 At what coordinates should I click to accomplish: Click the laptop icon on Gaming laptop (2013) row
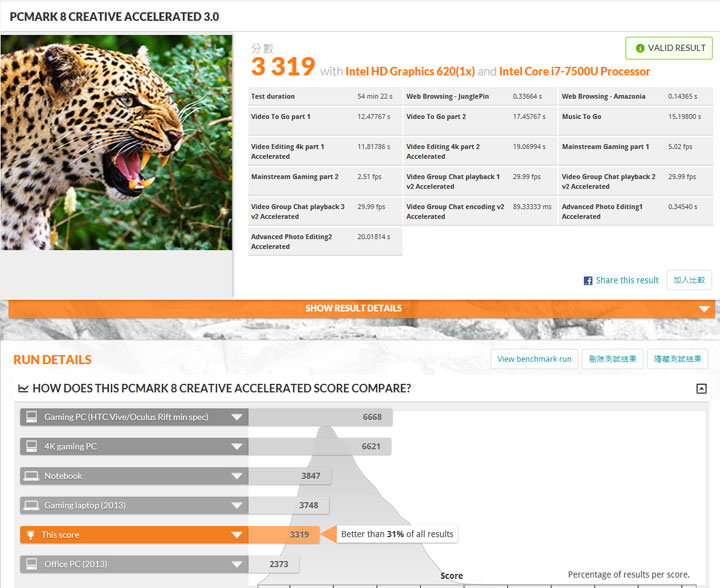pyautogui.click(x=30, y=505)
